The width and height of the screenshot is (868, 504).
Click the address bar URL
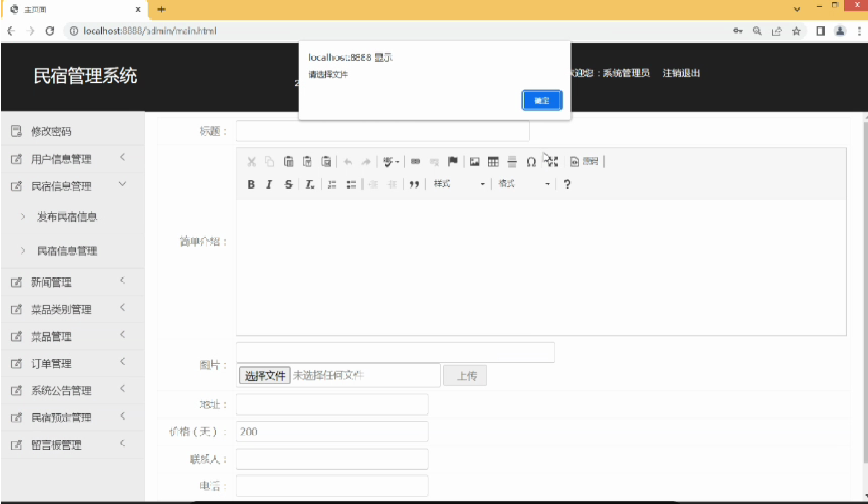pyautogui.click(x=149, y=31)
